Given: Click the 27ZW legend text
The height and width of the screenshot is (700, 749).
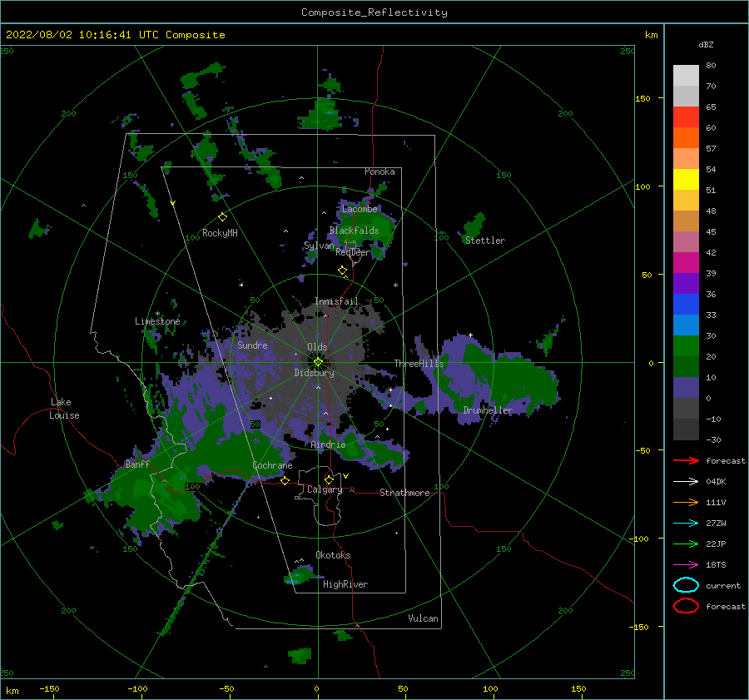Looking at the screenshot, I should 716,524.
